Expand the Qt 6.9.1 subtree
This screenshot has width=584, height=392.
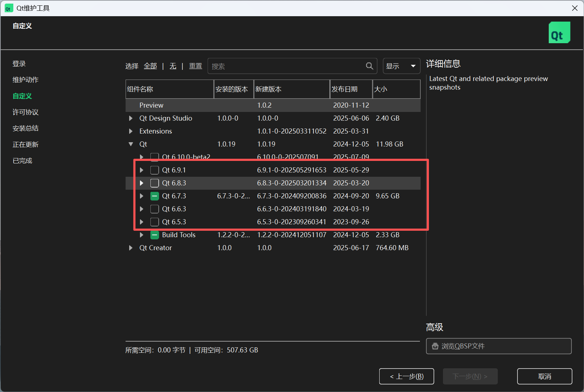point(141,170)
